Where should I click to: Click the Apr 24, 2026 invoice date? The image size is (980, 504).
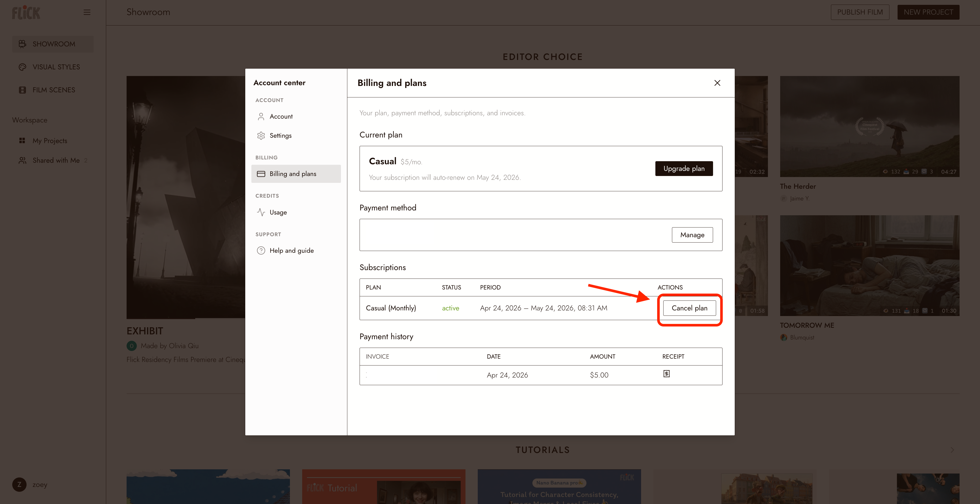508,375
